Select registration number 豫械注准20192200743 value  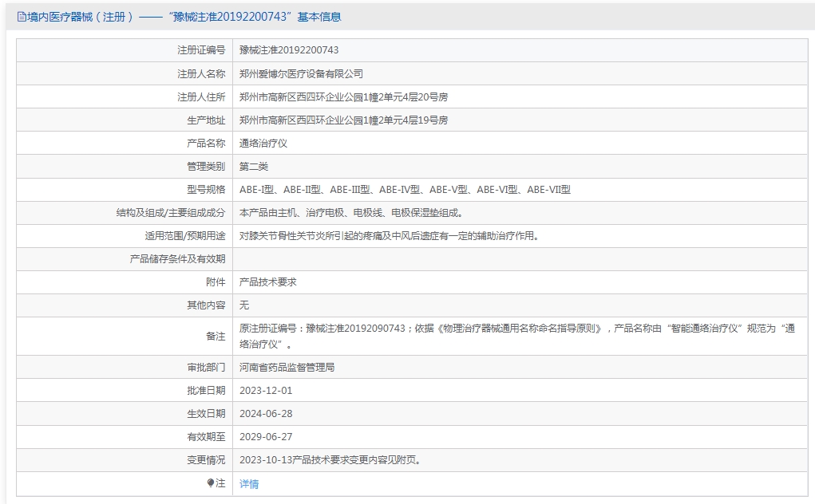pos(289,50)
